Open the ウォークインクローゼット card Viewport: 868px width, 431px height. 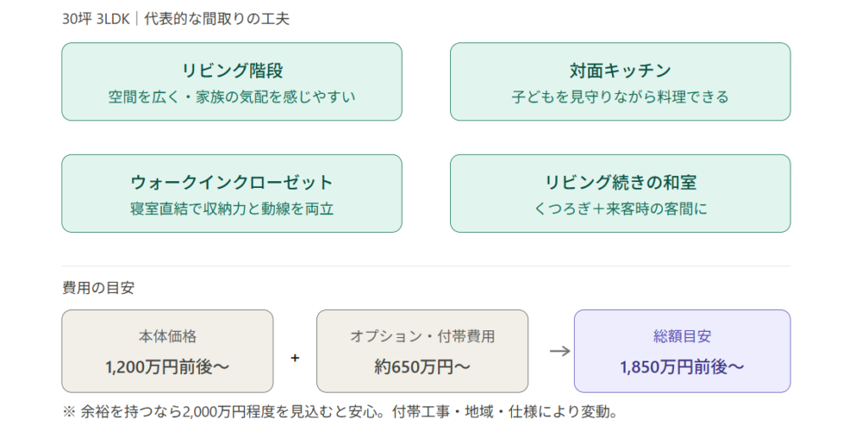(x=231, y=193)
